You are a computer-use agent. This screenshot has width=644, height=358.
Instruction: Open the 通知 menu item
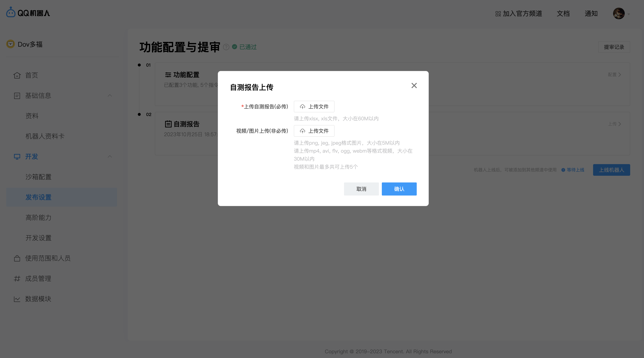coord(591,13)
